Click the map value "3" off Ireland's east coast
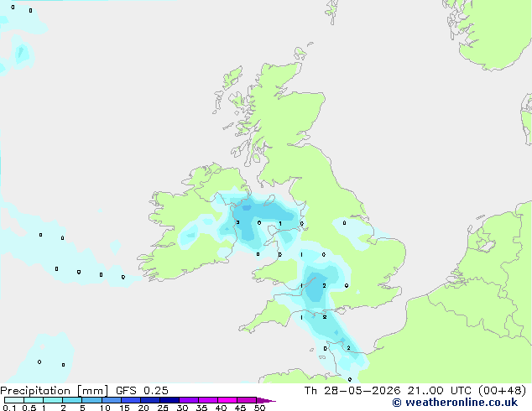 tap(237, 222)
